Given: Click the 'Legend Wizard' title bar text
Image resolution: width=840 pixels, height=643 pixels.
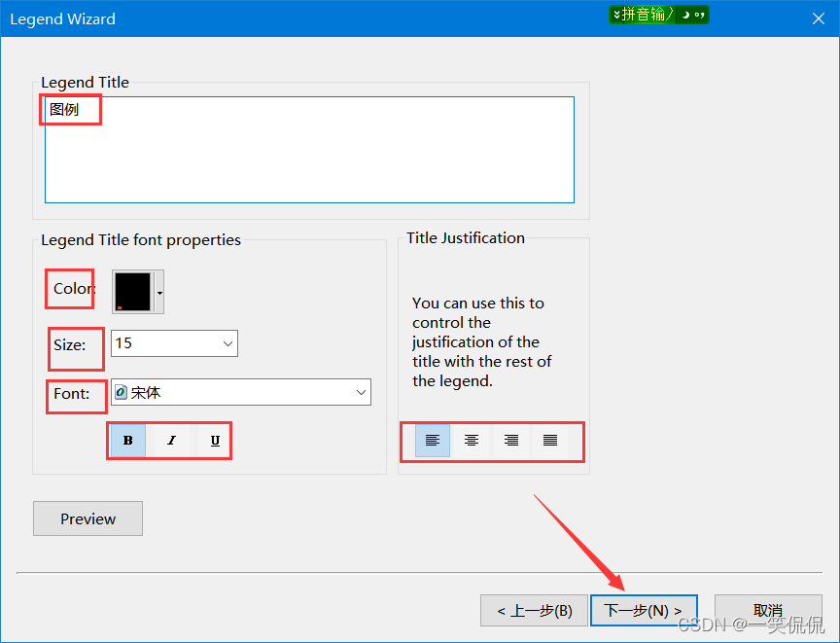Looking at the screenshot, I should coord(62,19).
